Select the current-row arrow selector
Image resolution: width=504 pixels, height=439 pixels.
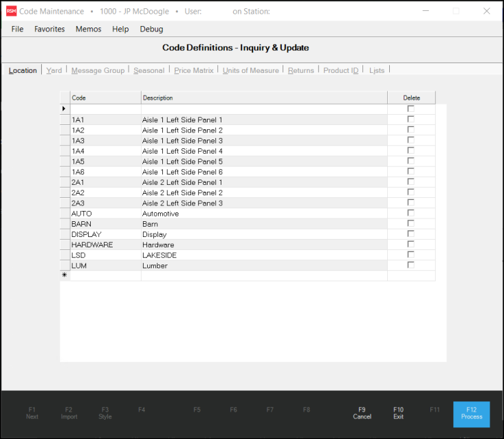[65, 109]
